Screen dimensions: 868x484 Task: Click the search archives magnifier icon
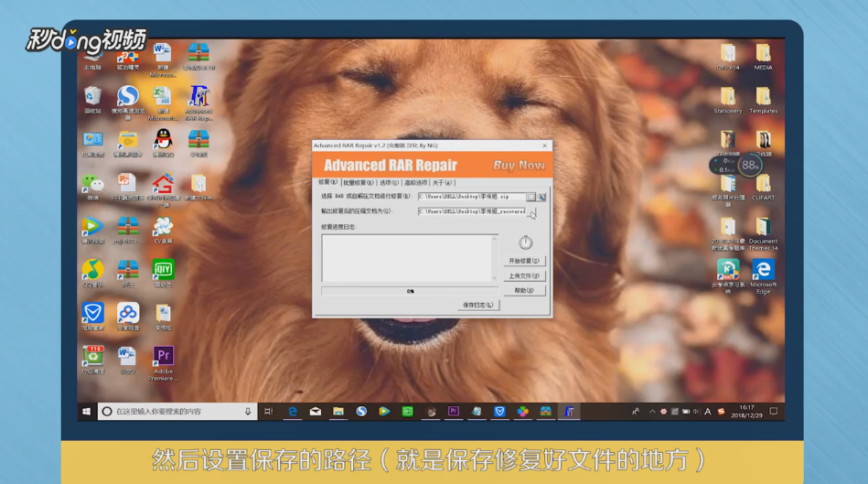click(542, 197)
